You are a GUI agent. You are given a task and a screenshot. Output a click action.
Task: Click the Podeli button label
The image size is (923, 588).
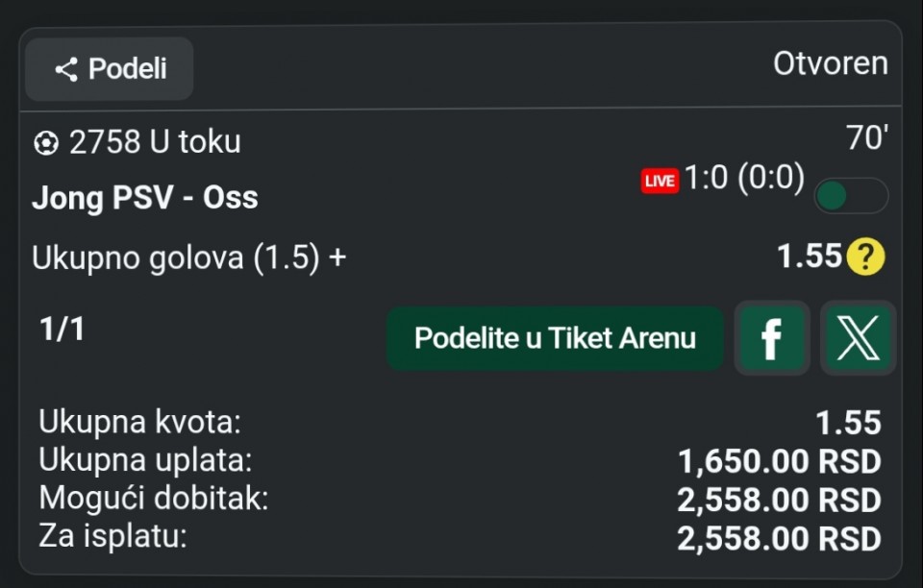(x=128, y=69)
